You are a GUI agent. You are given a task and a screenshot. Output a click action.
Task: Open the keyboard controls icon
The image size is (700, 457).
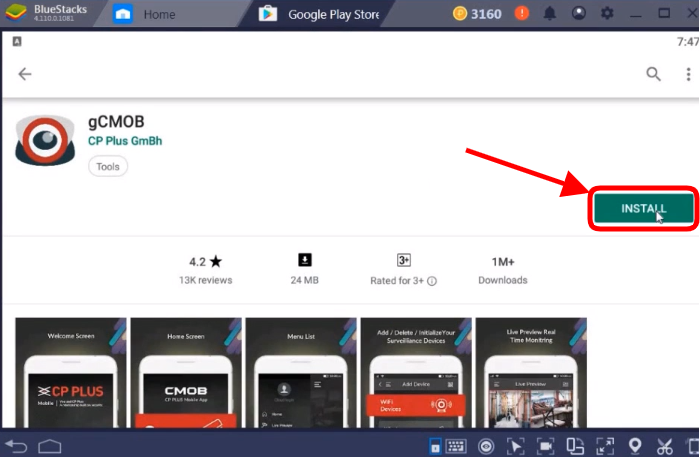(456, 446)
